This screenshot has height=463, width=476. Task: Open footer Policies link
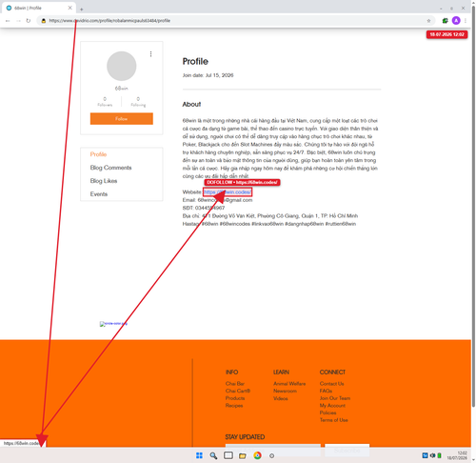327,413
